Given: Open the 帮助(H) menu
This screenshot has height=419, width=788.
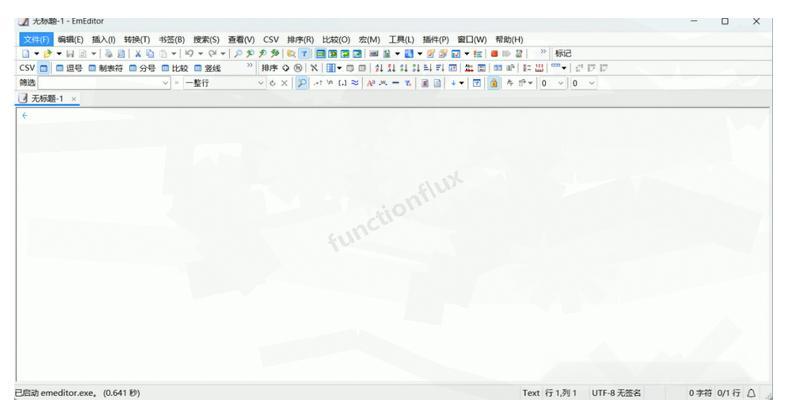Looking at the screenshot, I should [x=509, y=39].
